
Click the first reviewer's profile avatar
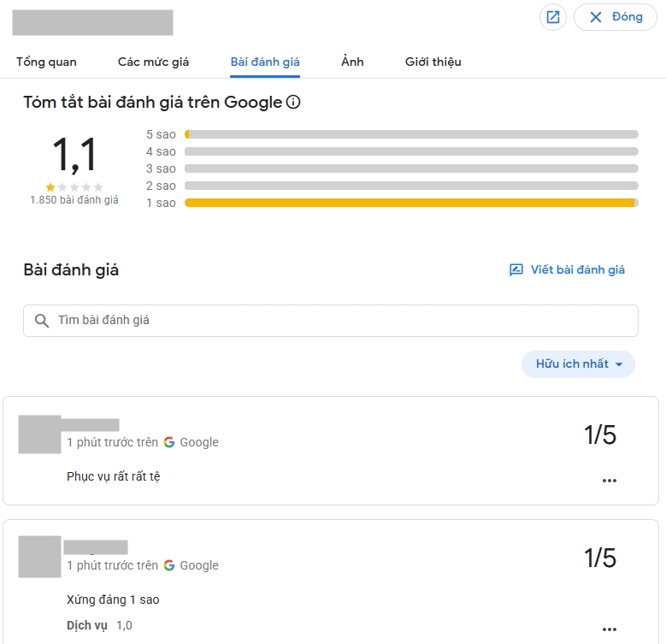[x=39, y=434]
